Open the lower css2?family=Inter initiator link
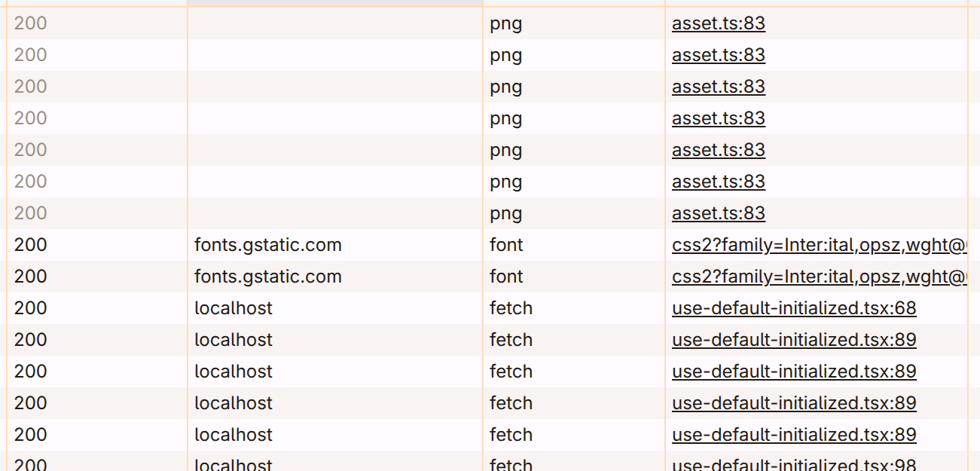The height and width of the screenshot is (471, 980). coord(819,277)
